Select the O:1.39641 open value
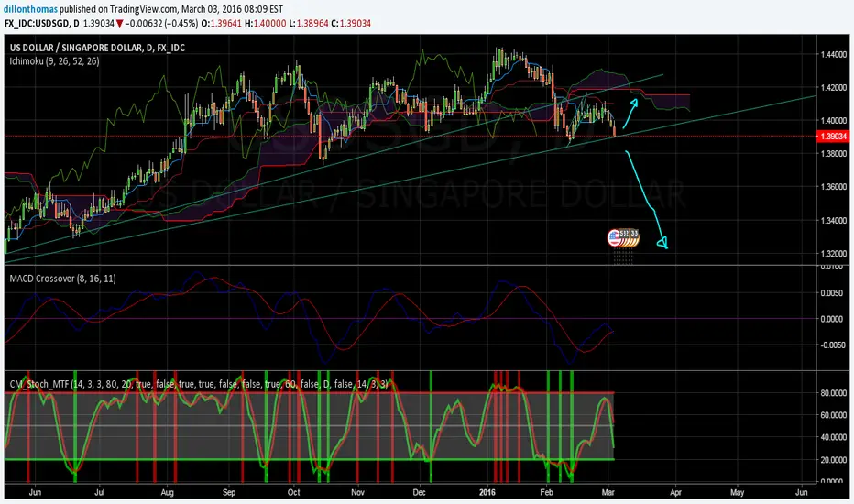The width and height of the screenshot is (854, 504). click(221, 24)
